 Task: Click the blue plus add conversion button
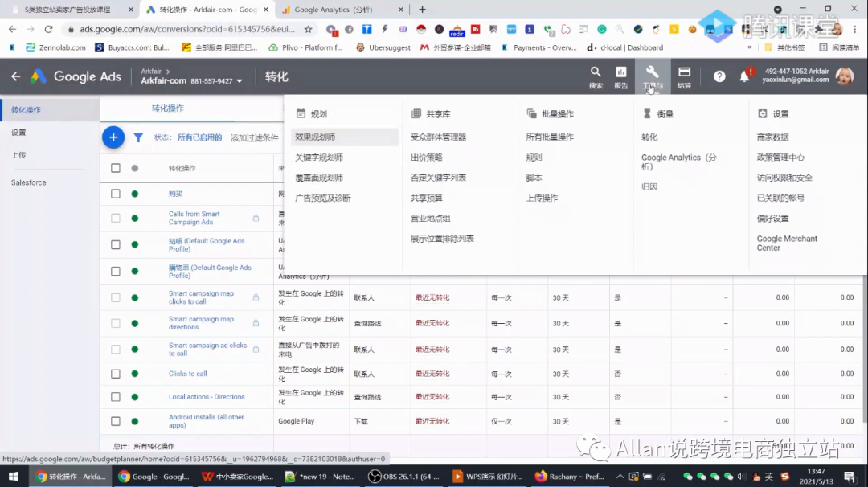[x=113, y=137]
